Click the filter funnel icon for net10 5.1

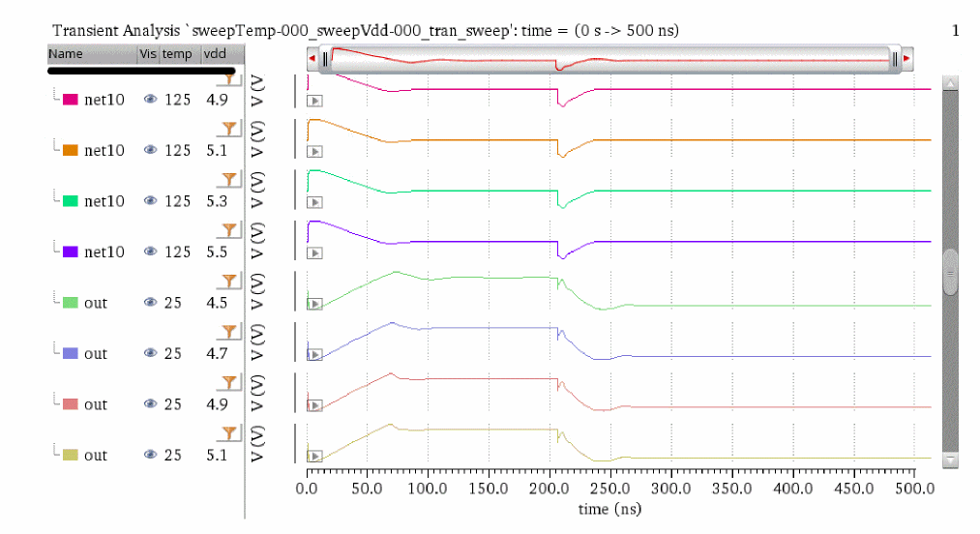[x=229, y=129]
